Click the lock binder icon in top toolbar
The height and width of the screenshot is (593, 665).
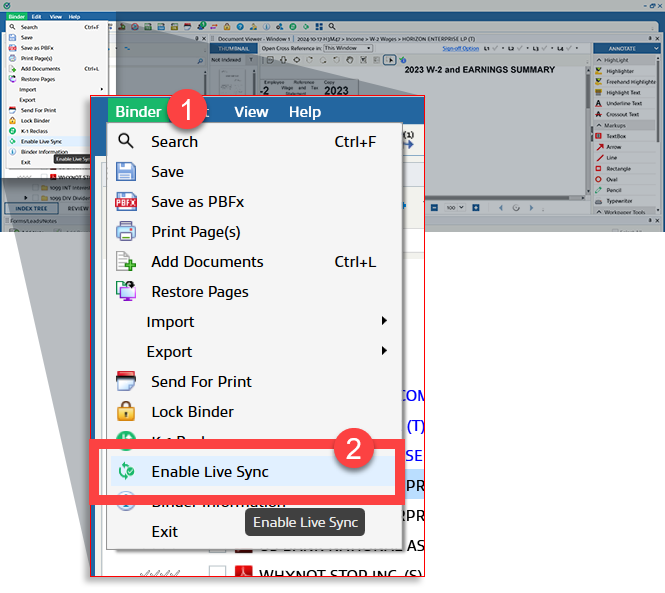[x=227, y=27]
